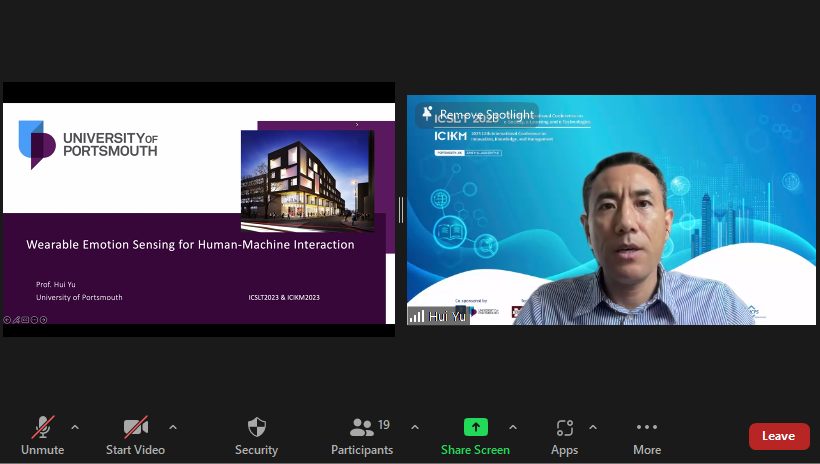Check the signal strength bars beside Hui Yu
The width and height of the screenshot is (820, 464).
[417, 316]
